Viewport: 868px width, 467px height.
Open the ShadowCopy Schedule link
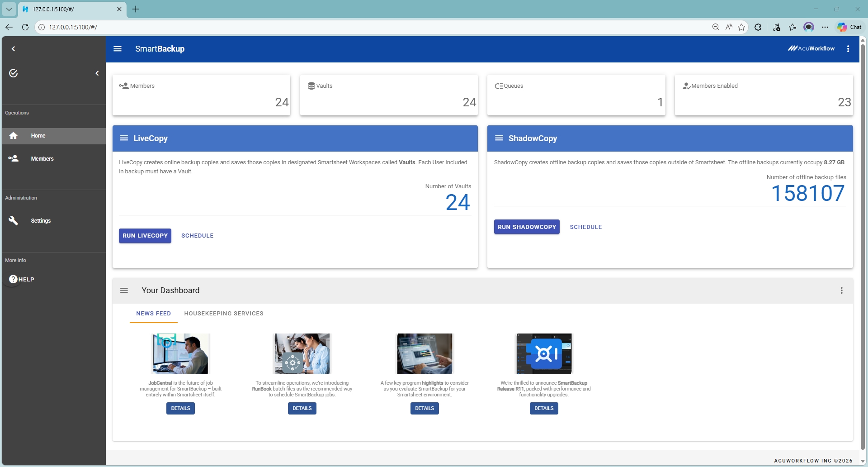585,227
